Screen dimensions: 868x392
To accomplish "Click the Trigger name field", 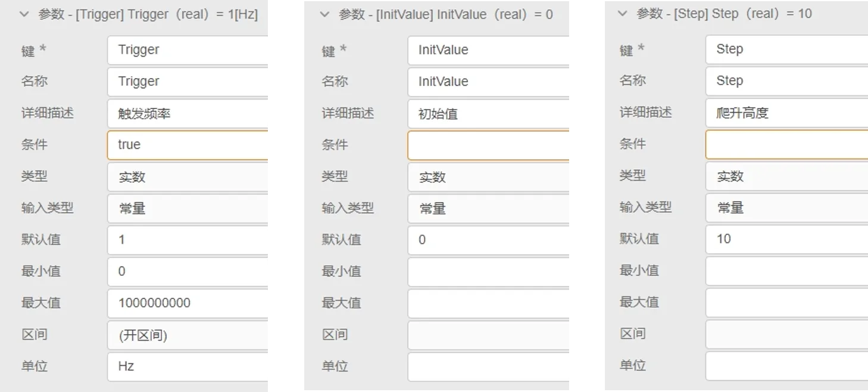I will 189,82.
